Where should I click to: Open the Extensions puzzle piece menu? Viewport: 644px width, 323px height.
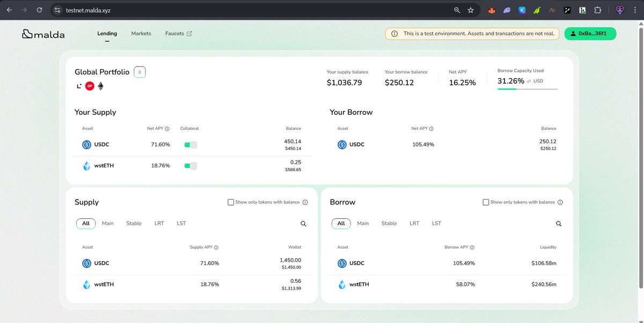point(597,10)
